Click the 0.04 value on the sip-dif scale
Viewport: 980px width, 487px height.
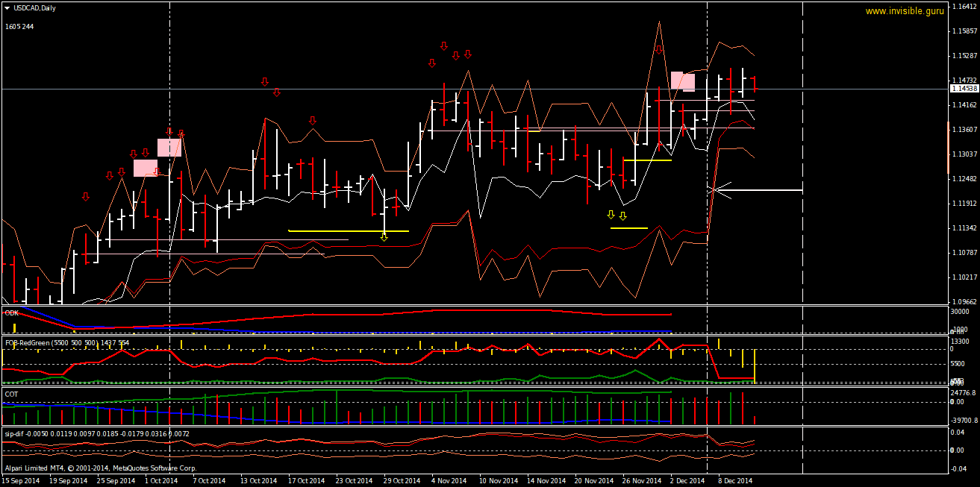[959, 433]
